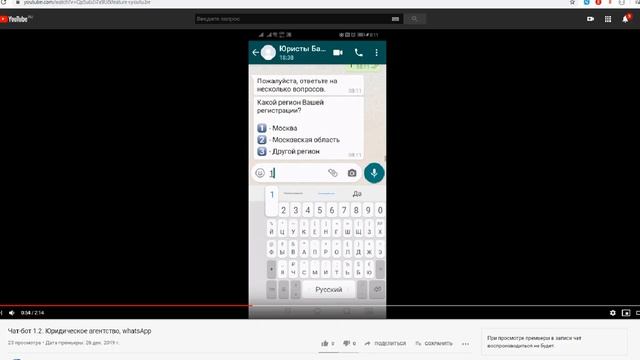Click the video progress bar
The height and width of the screenshot is (360, 640).
(x=320, y=305)
